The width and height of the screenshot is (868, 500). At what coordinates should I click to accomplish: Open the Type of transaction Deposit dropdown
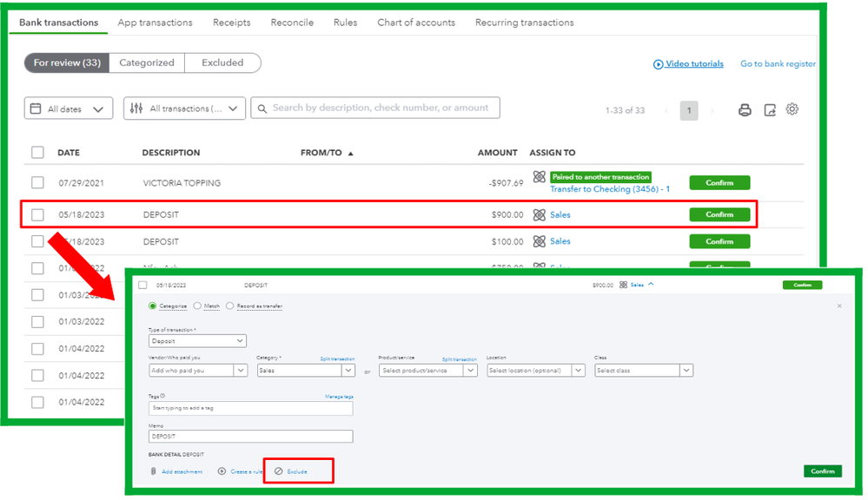click(197, 340)
